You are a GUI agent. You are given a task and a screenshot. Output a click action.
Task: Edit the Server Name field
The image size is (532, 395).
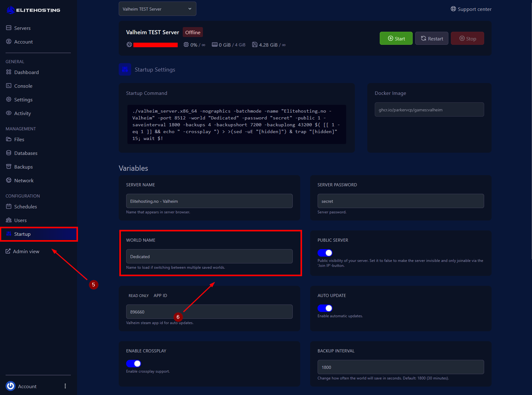tap(209, 201)
